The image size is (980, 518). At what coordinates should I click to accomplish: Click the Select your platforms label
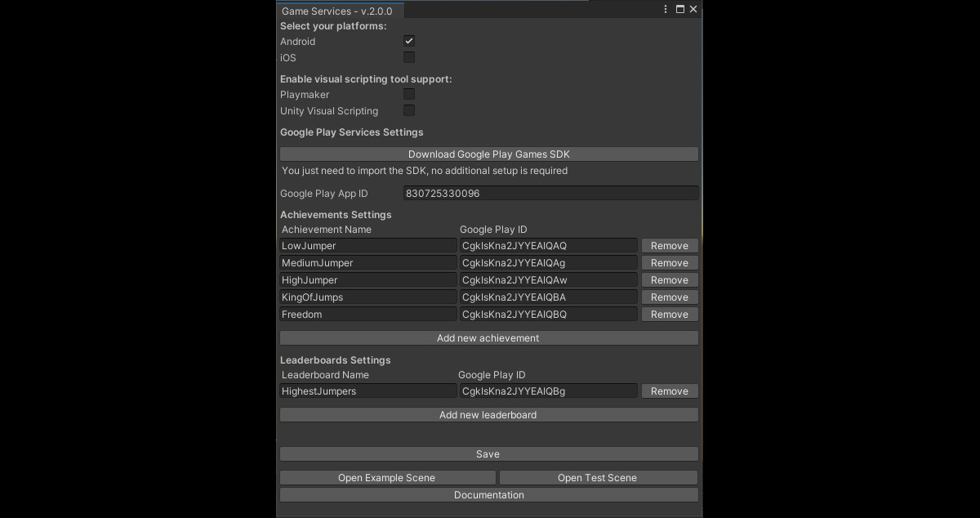[x=333, y=26]
